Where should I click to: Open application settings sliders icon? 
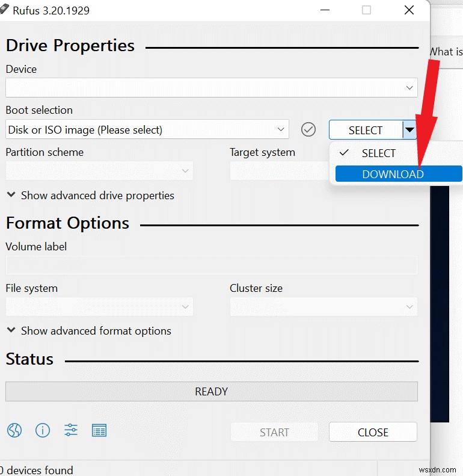(x=71, y=430)
